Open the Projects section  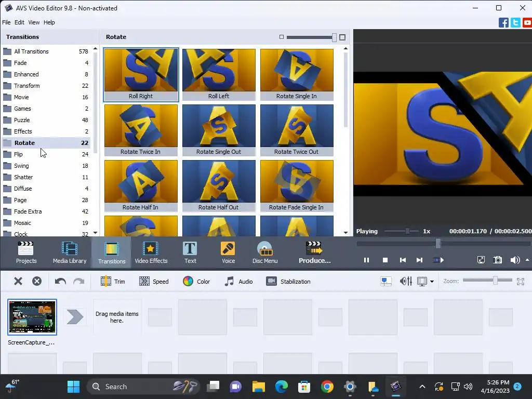26,252
